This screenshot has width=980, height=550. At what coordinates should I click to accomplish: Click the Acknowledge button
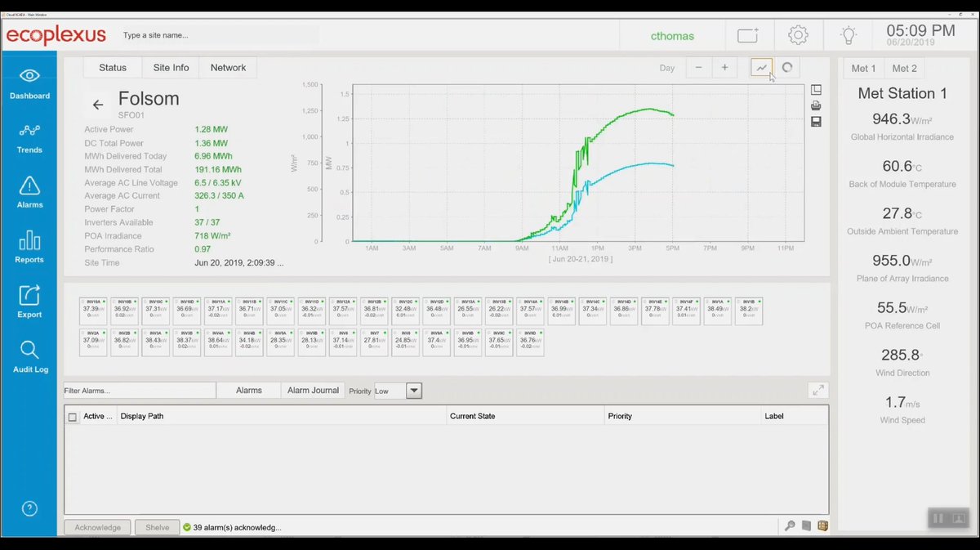pos(97,527)
